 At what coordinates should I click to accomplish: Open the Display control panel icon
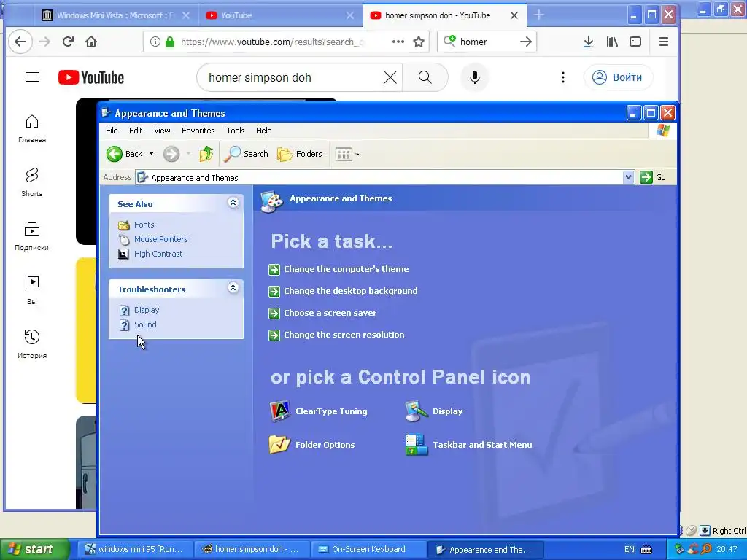[433, 411]
